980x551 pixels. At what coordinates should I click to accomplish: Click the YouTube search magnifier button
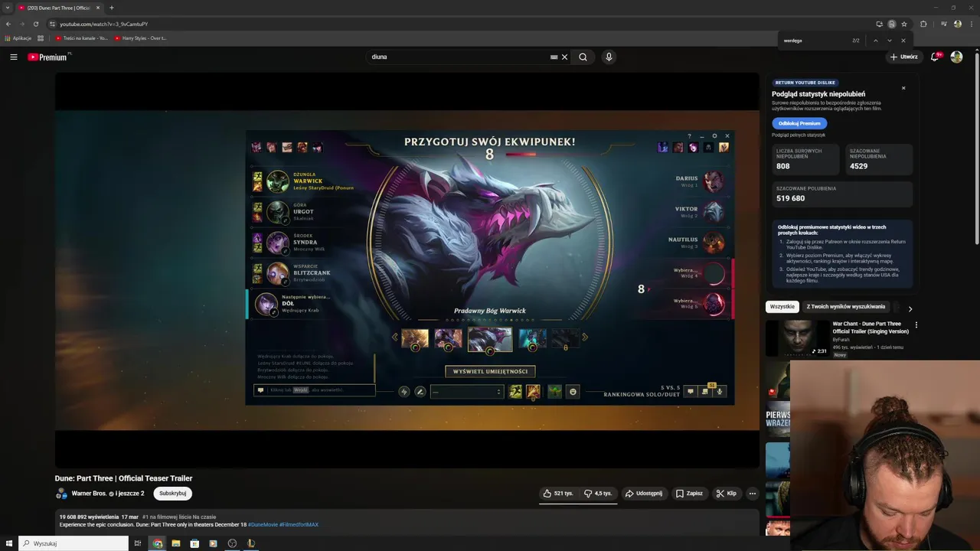tap(583, 57)
